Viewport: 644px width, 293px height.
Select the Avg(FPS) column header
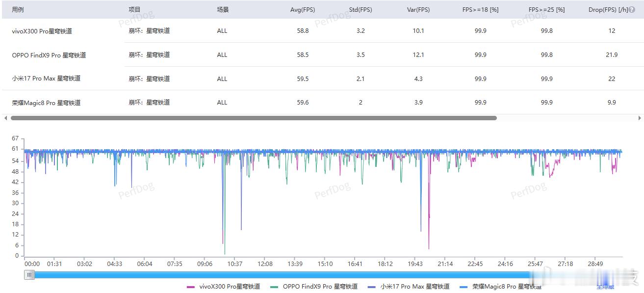(303, 10)
